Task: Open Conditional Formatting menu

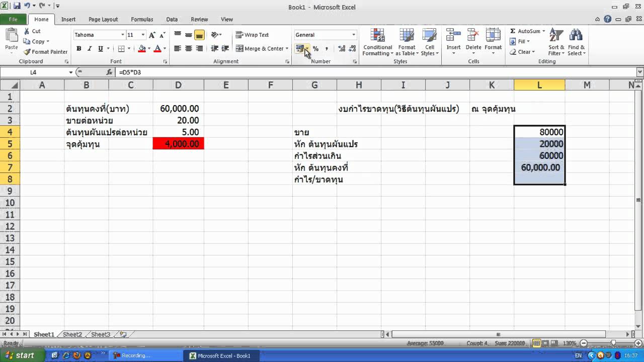Action: tap(377, 42)
